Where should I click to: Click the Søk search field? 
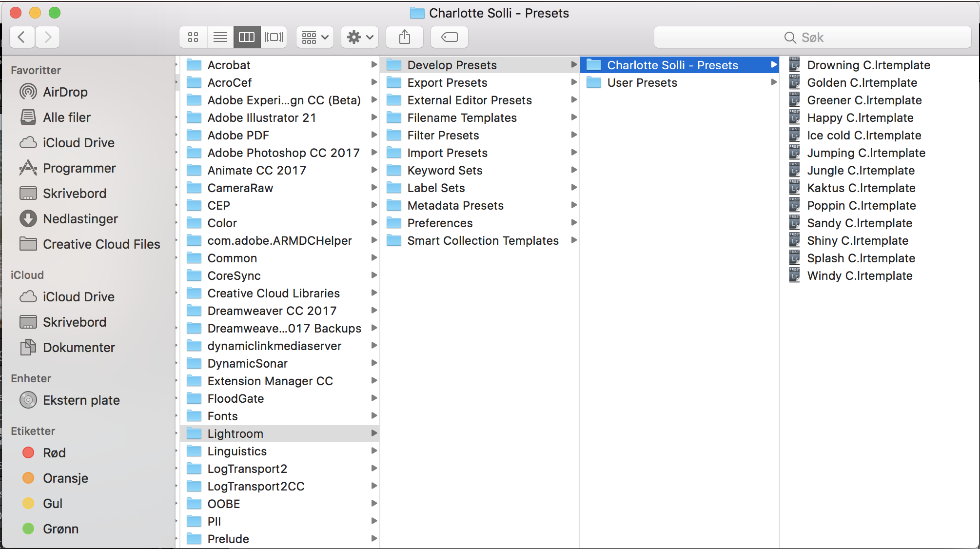pos(812,37)
